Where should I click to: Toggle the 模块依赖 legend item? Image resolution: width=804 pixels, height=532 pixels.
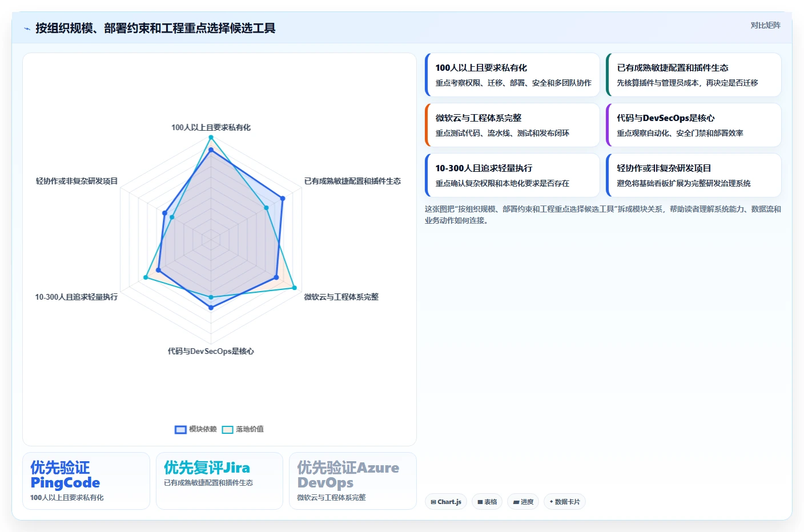point(196,429)
